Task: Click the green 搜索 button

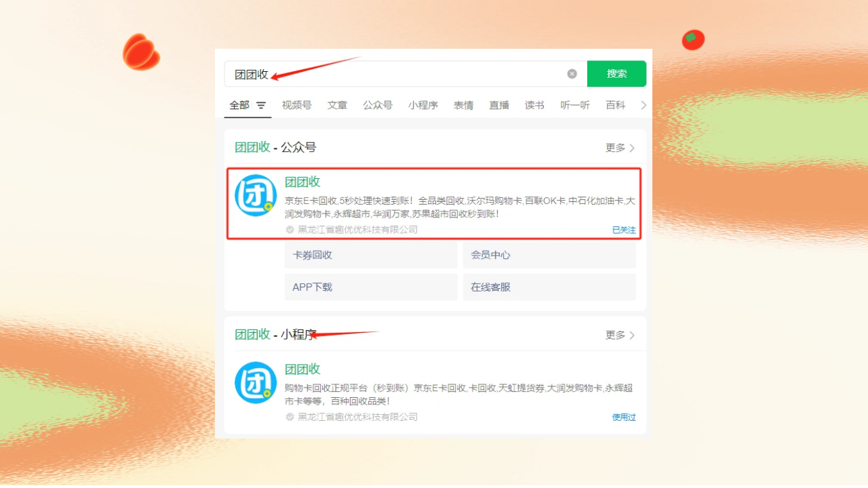Action: [616, 74]
